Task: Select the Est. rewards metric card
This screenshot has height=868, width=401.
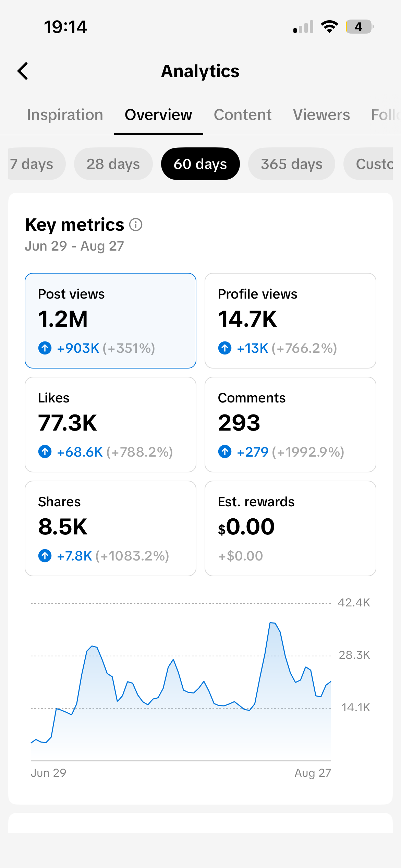Action: [290, 529]
